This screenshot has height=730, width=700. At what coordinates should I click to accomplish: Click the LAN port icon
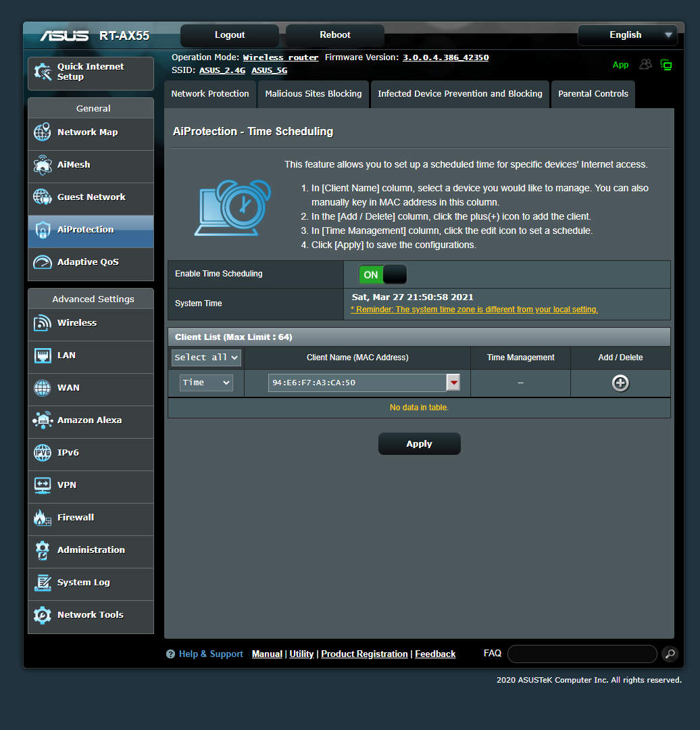coord(43,356)
